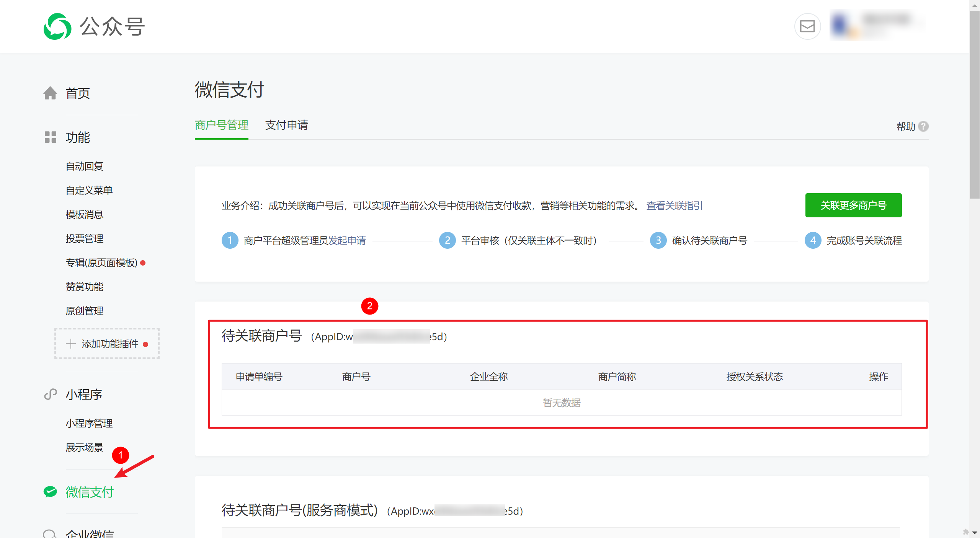Click the 待关联商户号(服务商模式) heading

click(300, 510)
